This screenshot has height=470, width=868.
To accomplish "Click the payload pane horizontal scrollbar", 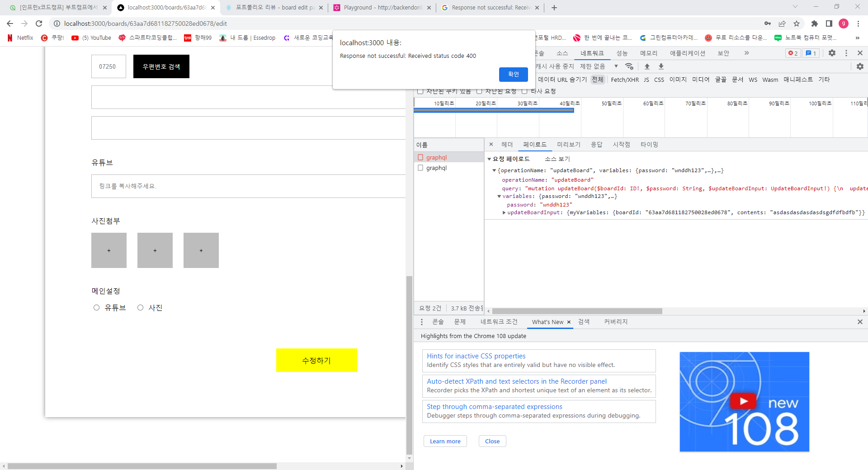I will [x=577, y=311].
